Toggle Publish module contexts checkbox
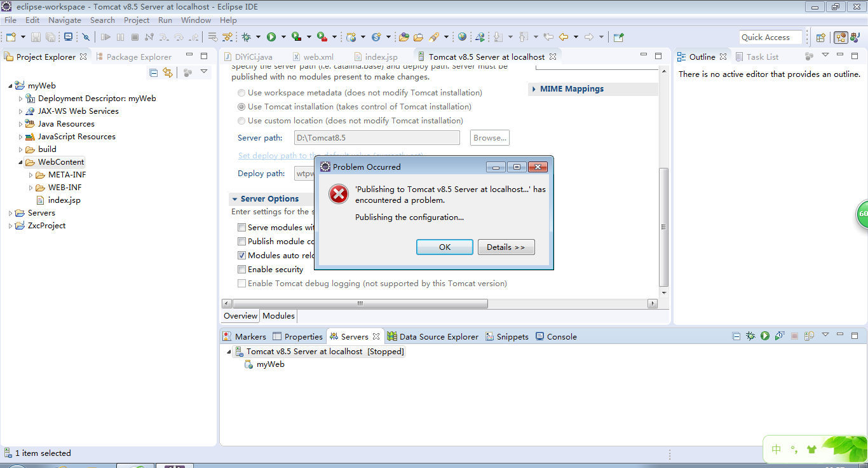The image size is (868, 468). pos(241,242)
